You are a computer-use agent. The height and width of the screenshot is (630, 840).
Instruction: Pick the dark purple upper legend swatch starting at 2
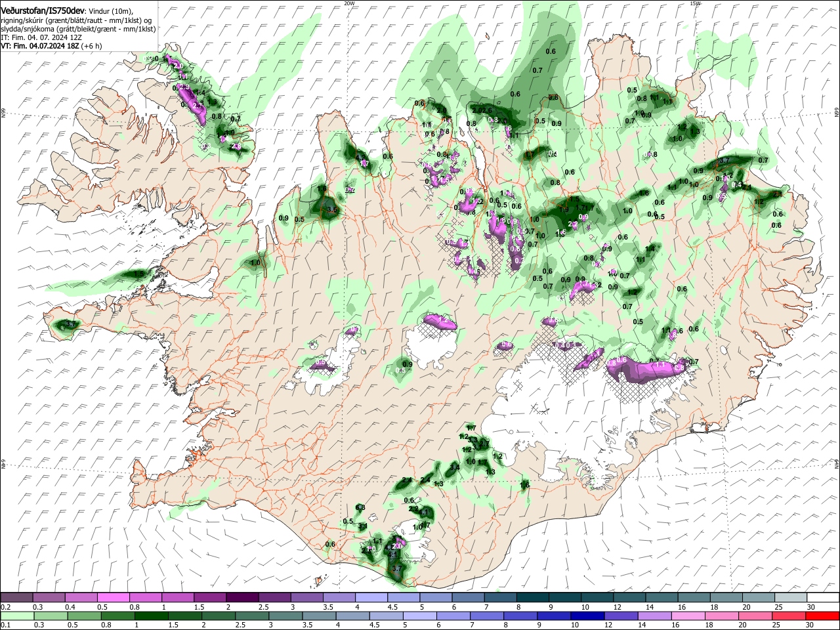(x=242, y=598)
